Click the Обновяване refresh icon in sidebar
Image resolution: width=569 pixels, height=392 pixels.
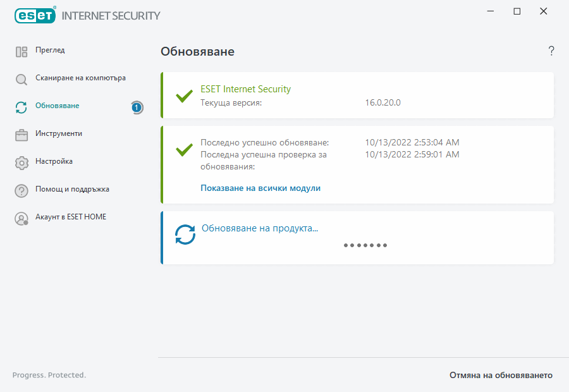21,106
